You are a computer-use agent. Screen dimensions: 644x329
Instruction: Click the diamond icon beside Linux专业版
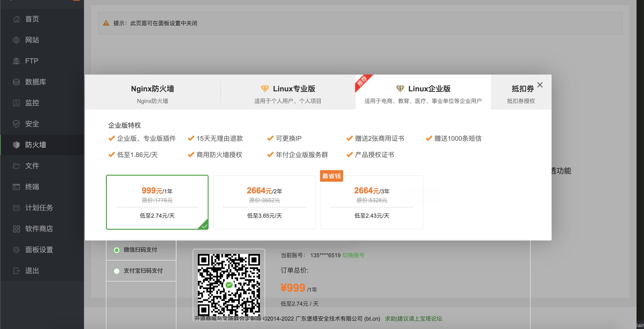[x=265, y=88]
